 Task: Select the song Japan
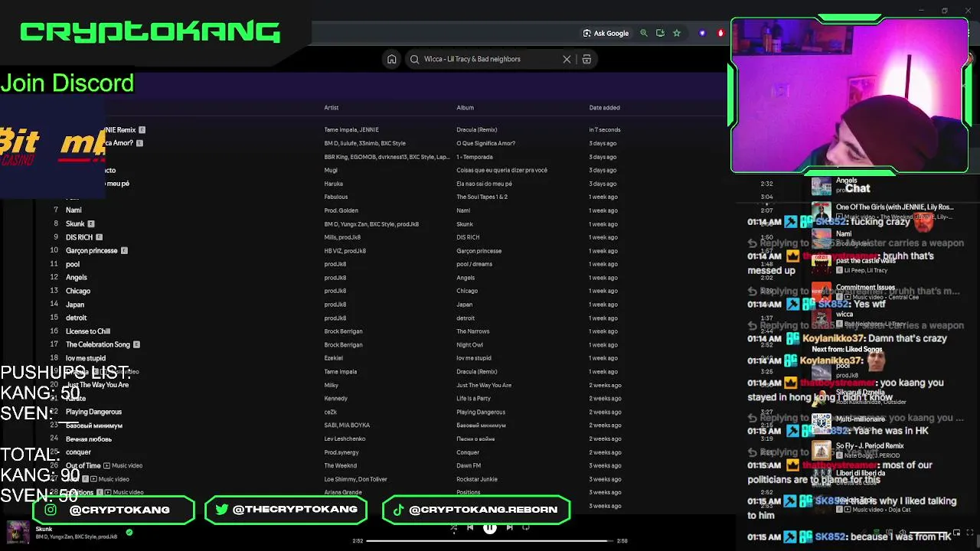(x=74, y=305)
